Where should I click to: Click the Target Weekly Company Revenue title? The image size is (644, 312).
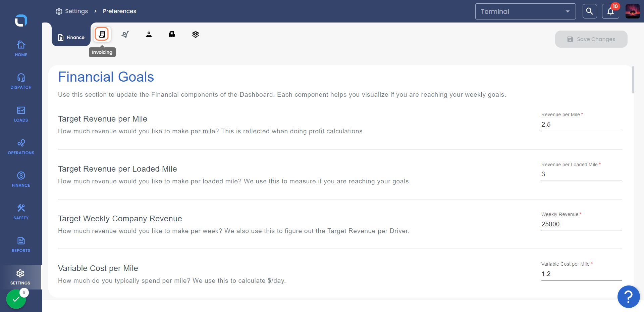click(x=120, y=219)
